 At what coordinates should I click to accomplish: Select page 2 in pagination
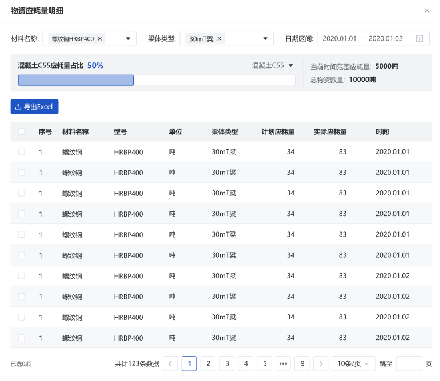point(208,363)
